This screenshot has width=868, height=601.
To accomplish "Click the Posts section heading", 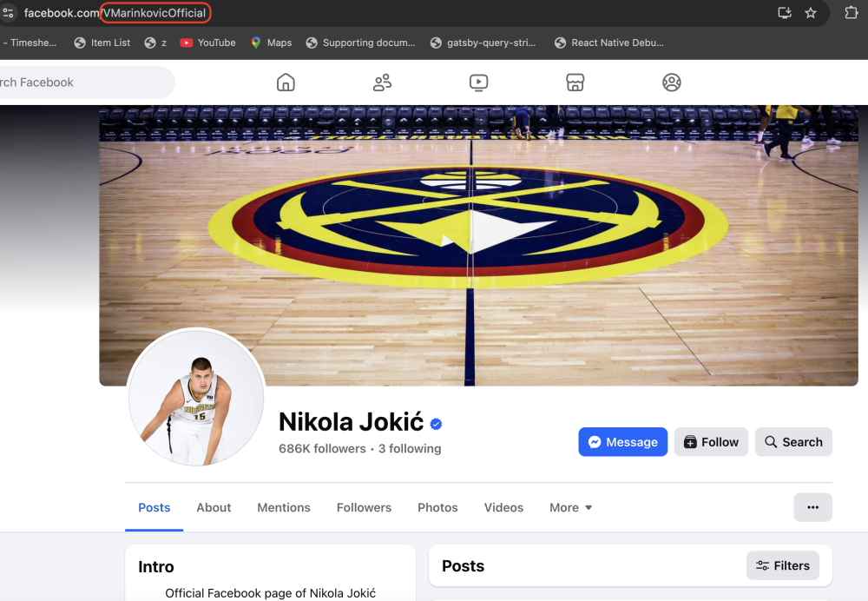I will pos(463,566).
